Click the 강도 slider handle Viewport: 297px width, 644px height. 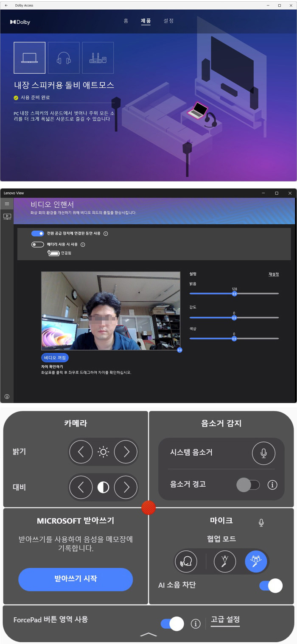[234, 318]
